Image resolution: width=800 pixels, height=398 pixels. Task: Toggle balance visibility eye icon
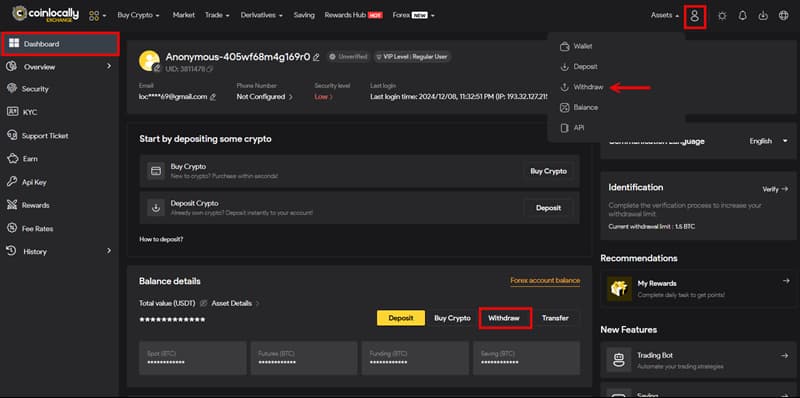click(x=204, y=303)
